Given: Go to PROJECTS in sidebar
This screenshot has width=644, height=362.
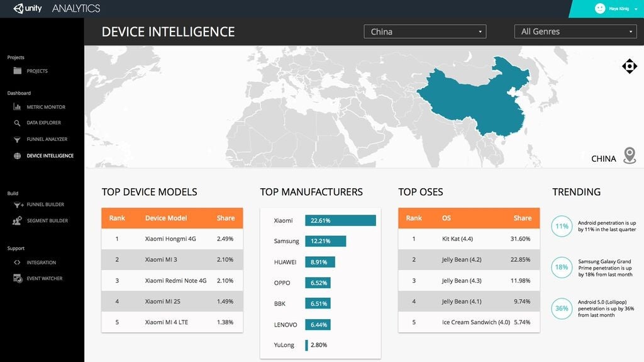Looking at the screenshot, I should point(37,71).
